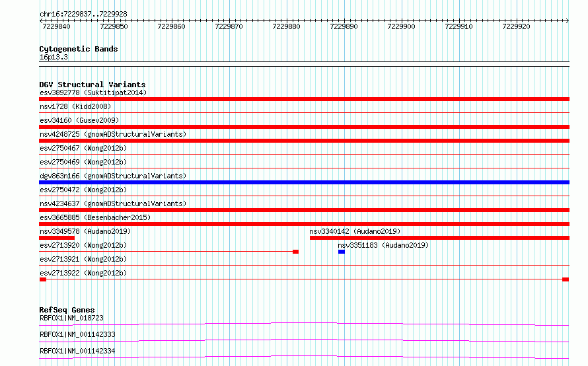This screenshot has height=366, width=588.
Task: Click the 16p13.3 band label
Action: click(54, 57)
